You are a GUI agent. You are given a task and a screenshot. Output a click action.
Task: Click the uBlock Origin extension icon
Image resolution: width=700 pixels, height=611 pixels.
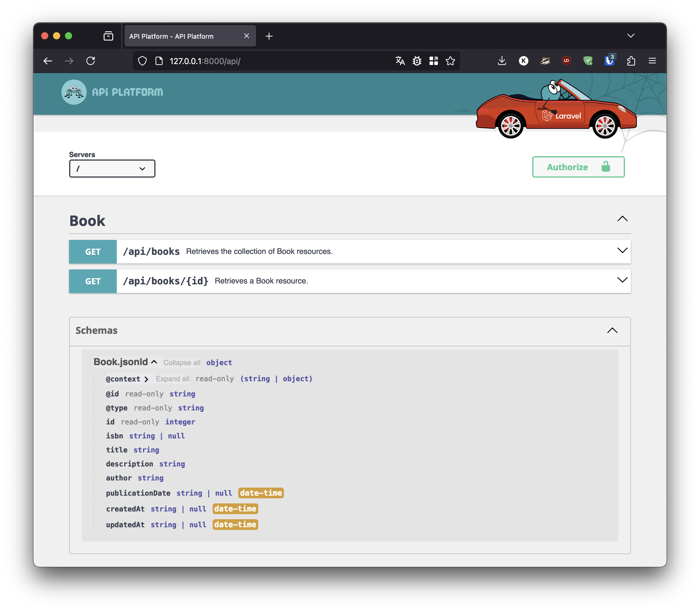(x=565, y=60)
